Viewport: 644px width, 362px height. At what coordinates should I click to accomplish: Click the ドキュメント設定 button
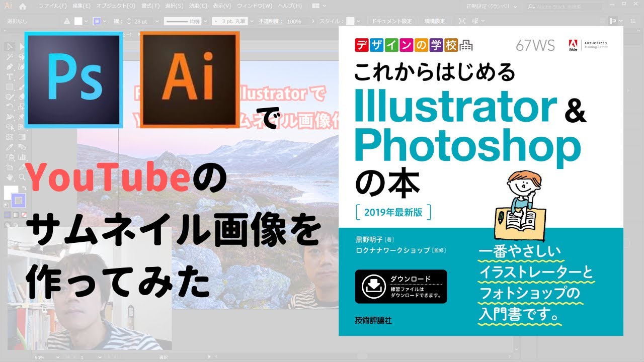click(392, 21)
